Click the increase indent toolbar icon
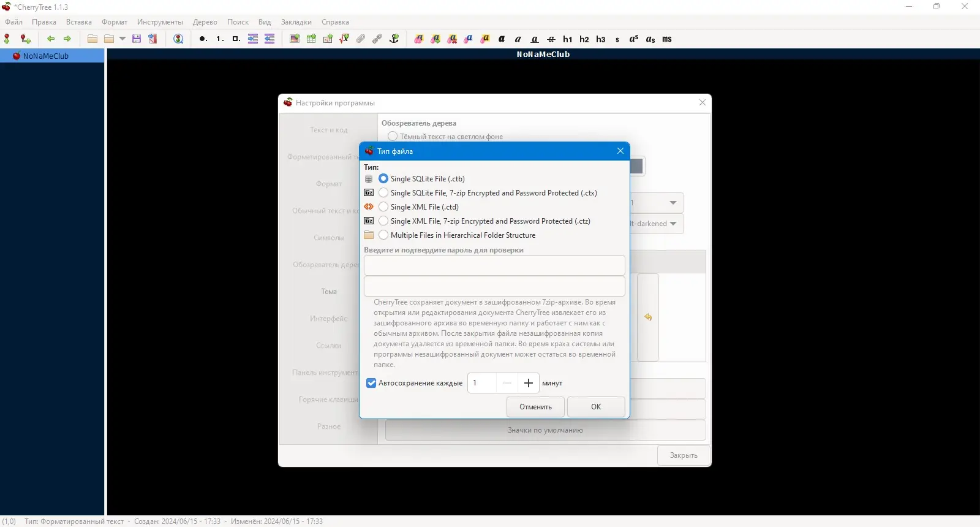980x527 pixels. (x=253, y=39)
